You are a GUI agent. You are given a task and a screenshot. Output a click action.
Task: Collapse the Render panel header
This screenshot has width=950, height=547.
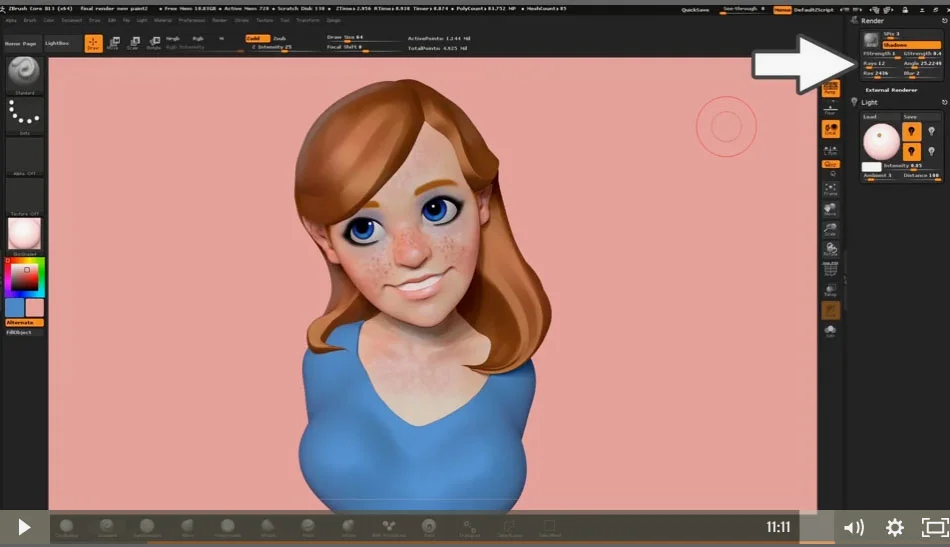click(x=872, y=21)
